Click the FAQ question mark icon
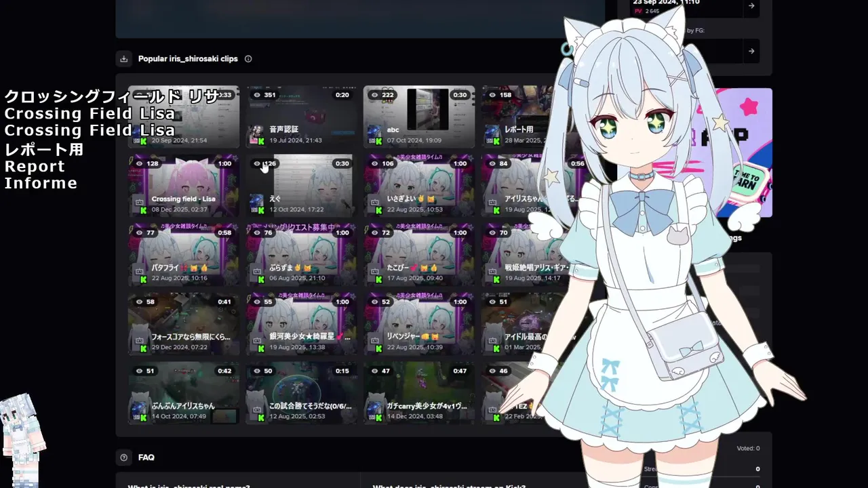868x488 pixels. [x=123, y=457]
